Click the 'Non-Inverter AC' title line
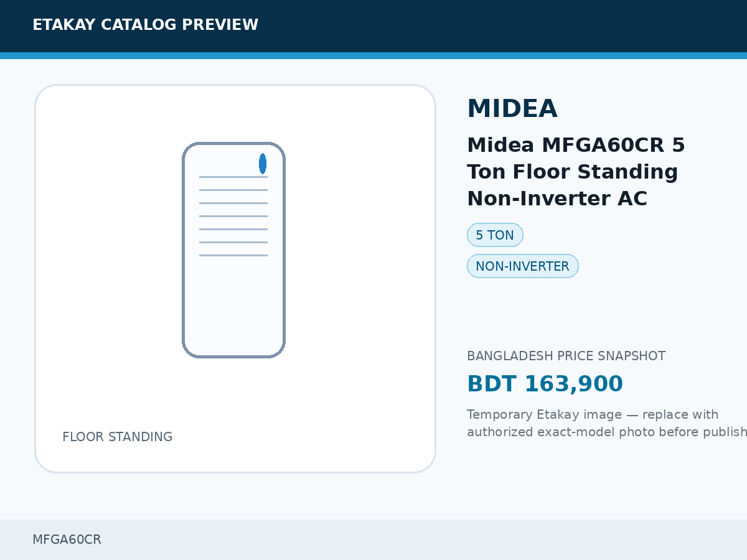747x560 pixels. click(x=557, y=198)
